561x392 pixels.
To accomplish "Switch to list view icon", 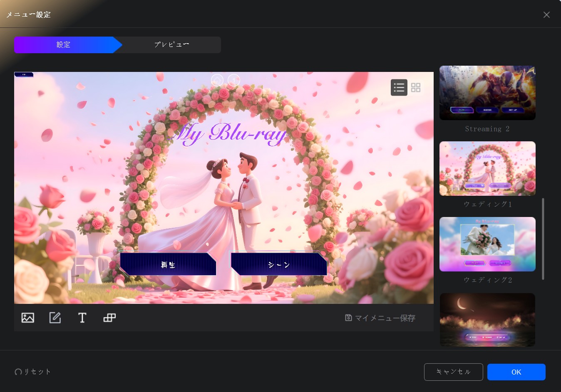I will 399,87.
